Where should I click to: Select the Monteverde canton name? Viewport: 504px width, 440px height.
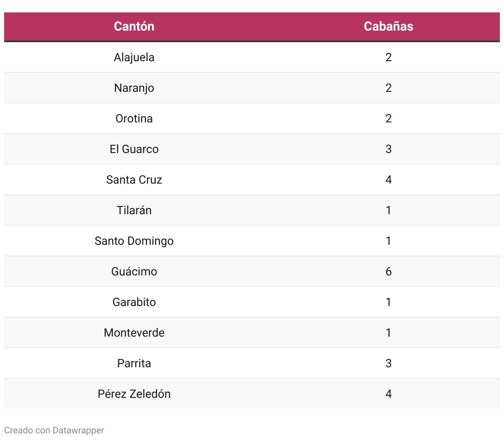(x=134, y=332)
